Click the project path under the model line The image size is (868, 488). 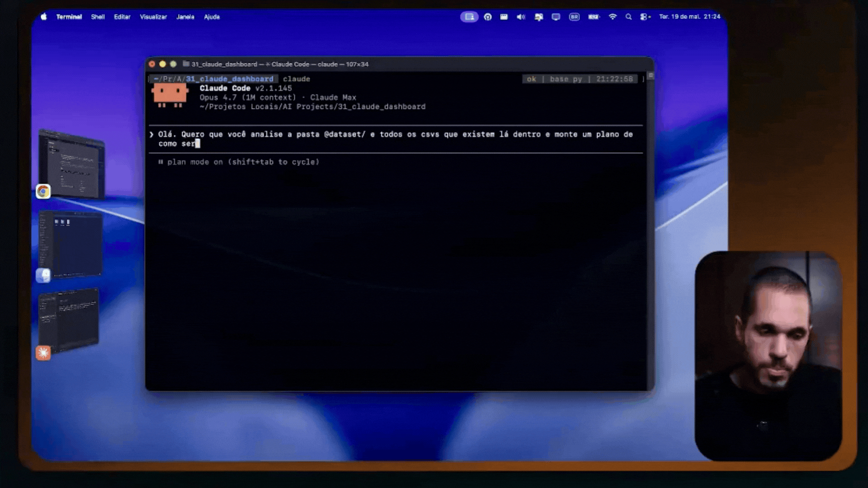(x=312, y=107)
